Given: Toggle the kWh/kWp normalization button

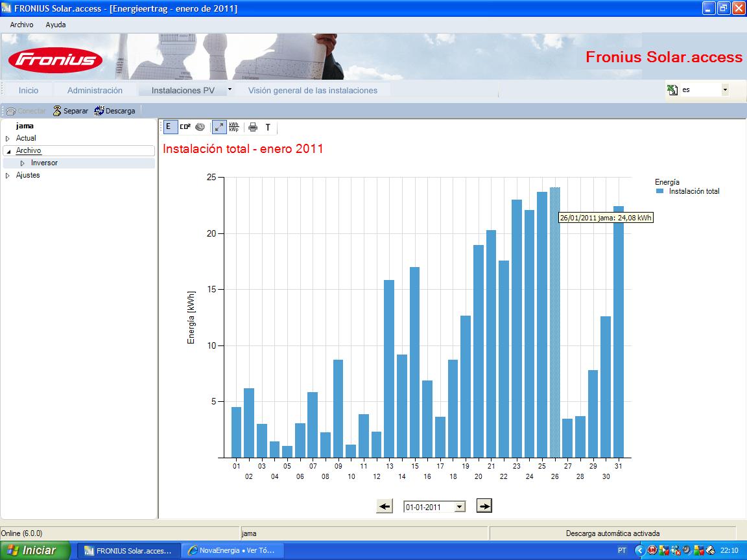Looking at the screenshot, I should tap(233, 126).
